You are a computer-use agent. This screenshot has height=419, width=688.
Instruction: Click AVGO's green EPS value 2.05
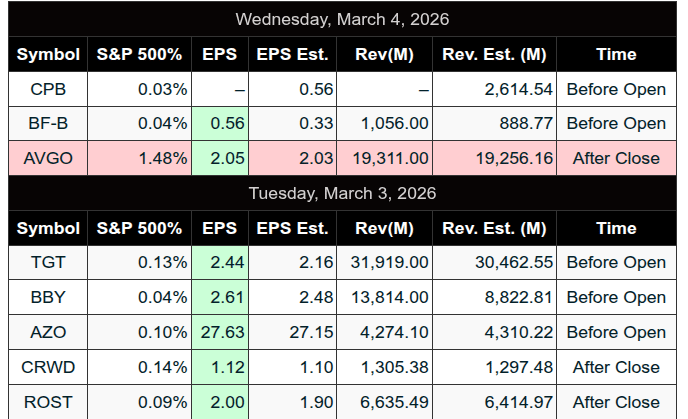[228, 158]
